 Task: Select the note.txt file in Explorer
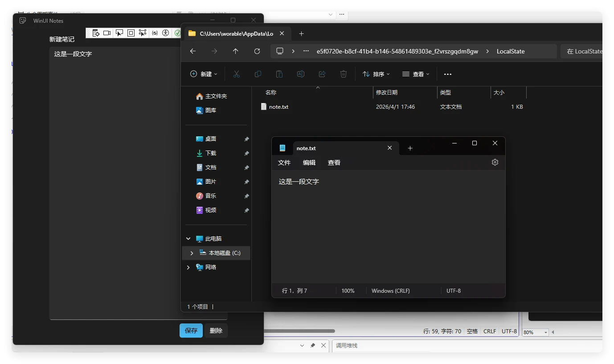point(278,107)
